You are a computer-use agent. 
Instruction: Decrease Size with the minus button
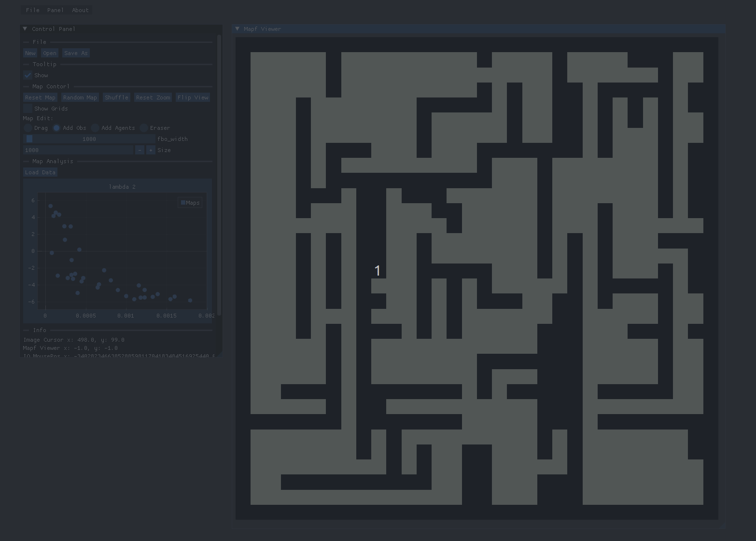(140, 150)
